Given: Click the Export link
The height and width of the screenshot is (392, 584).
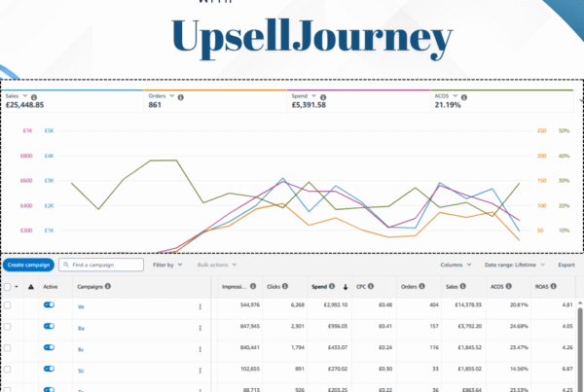Looking at the screenshot, I should (x=566, y=265).
